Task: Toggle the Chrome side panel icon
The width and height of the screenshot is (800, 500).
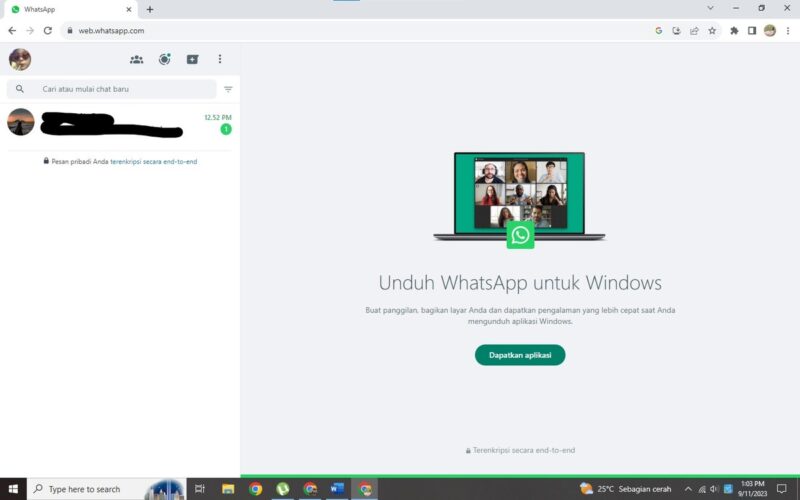Action: click(x=752, y=31)
